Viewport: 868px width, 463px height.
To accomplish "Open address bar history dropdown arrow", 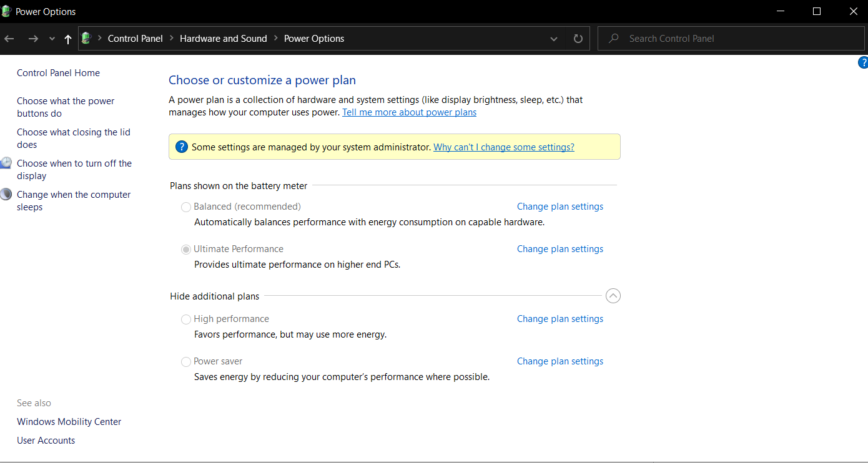I will pos(554,39).
